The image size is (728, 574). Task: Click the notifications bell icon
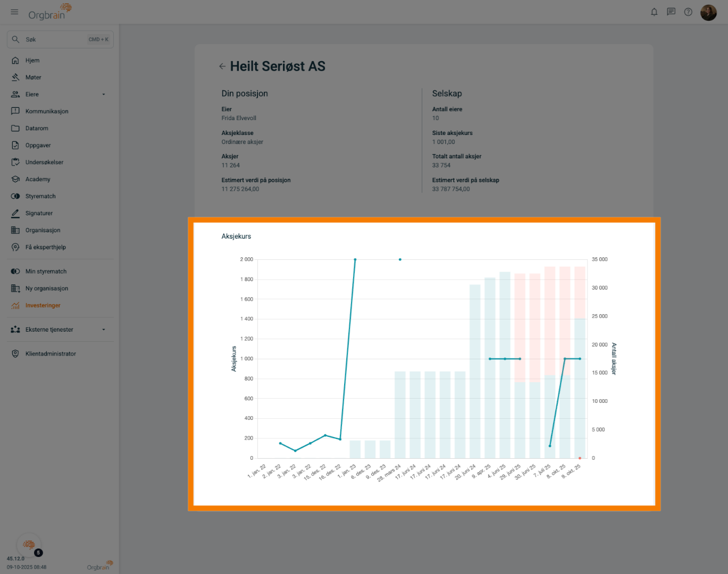pos(654,12)
